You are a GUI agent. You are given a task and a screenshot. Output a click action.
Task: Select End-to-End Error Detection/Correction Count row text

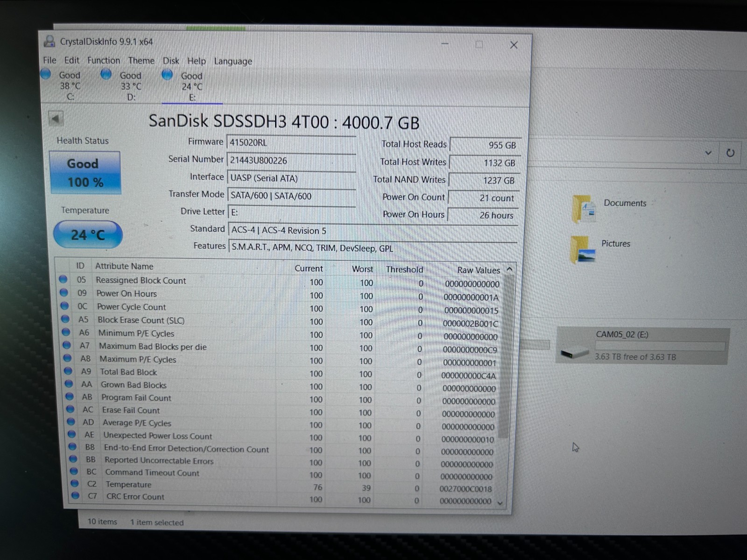pos(186,449)
